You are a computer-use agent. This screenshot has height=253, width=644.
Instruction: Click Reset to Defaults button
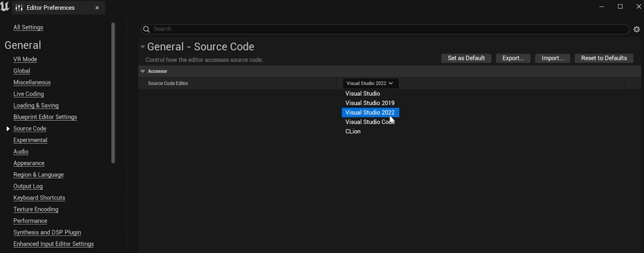coord(604,58)
